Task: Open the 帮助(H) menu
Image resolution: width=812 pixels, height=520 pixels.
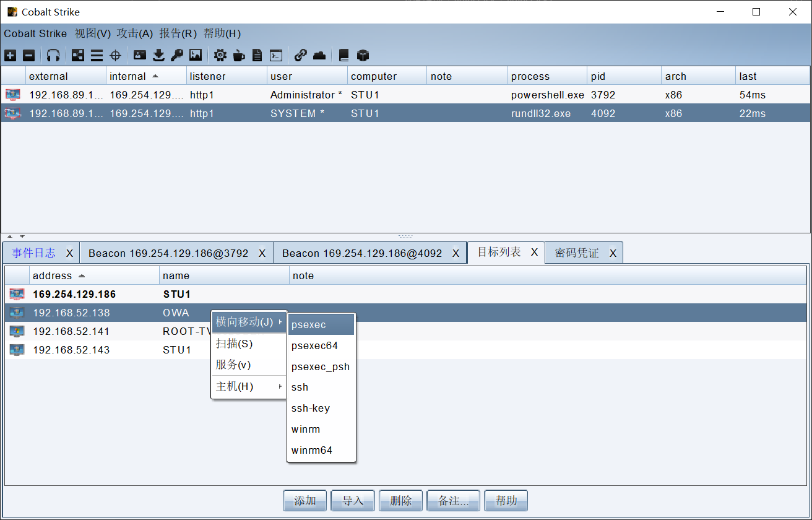Action: click(x=222, y=33)
